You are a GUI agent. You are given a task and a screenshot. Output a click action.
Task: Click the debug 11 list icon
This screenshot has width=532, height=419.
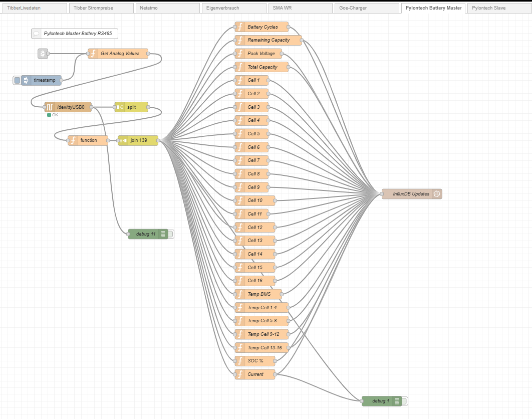point(164,234)
